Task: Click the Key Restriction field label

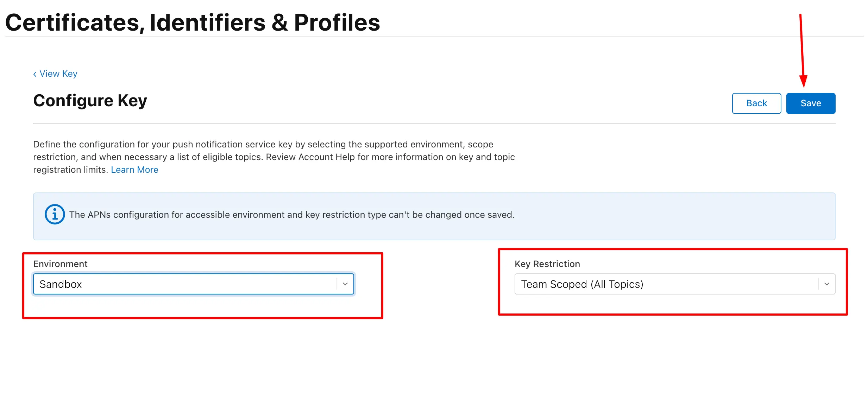Action: pyautogui.click(x=547, y=264)
